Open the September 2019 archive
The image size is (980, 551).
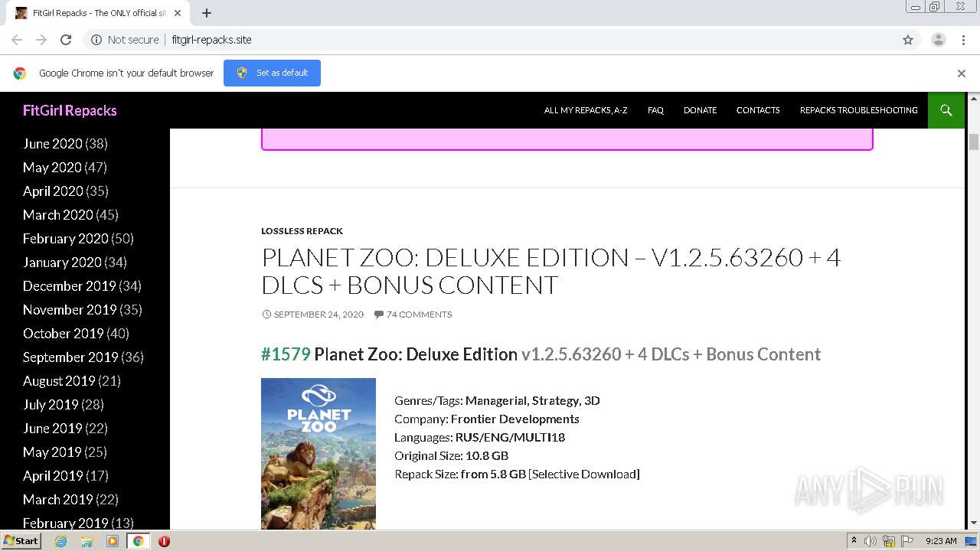[70, 357]
